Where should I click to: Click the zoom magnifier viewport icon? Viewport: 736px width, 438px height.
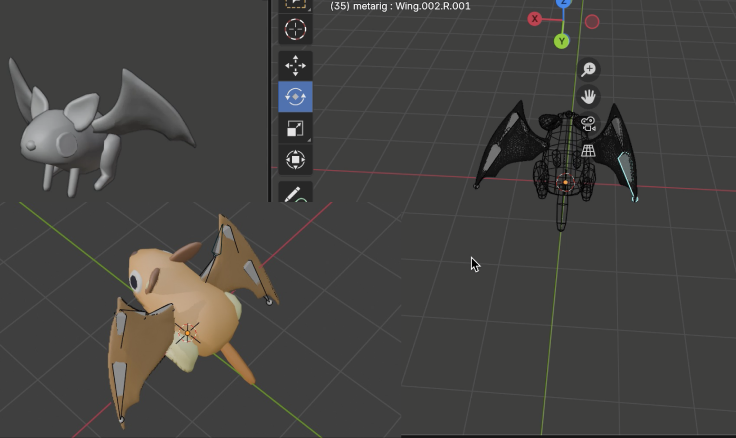click(x=588, y=69)
